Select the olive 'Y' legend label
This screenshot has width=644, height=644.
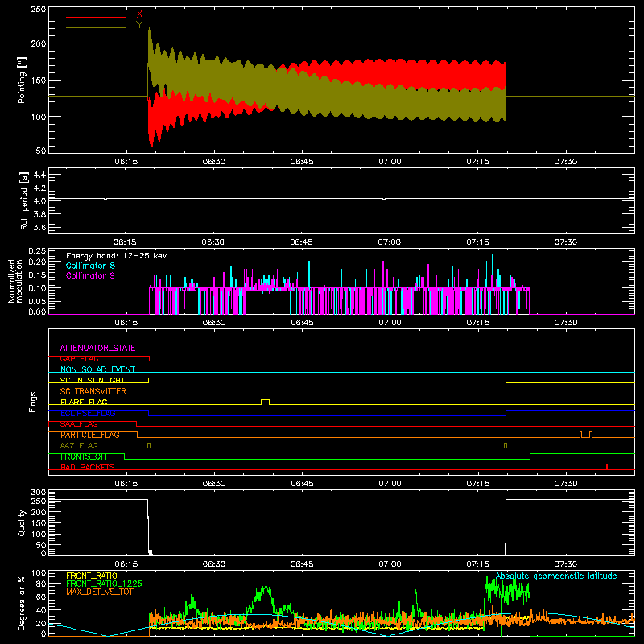[139, 25]
